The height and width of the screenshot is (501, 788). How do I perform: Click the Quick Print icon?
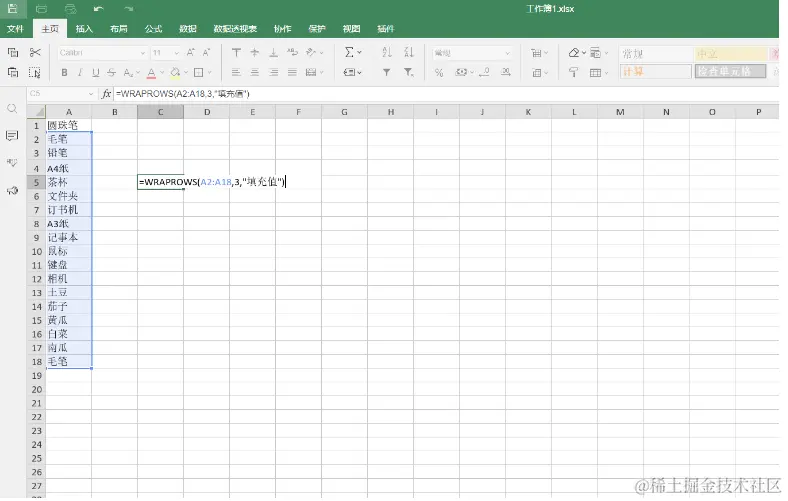point(71,9)
